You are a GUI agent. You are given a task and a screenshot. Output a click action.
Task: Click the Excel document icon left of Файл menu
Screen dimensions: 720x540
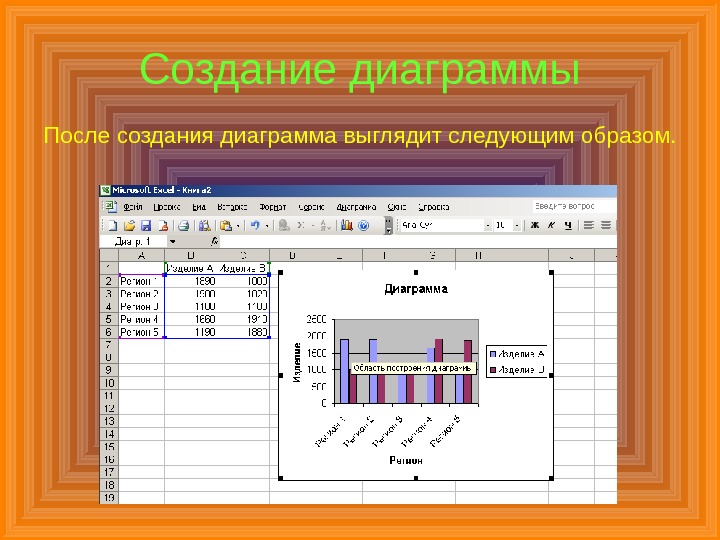pos(111,207)
